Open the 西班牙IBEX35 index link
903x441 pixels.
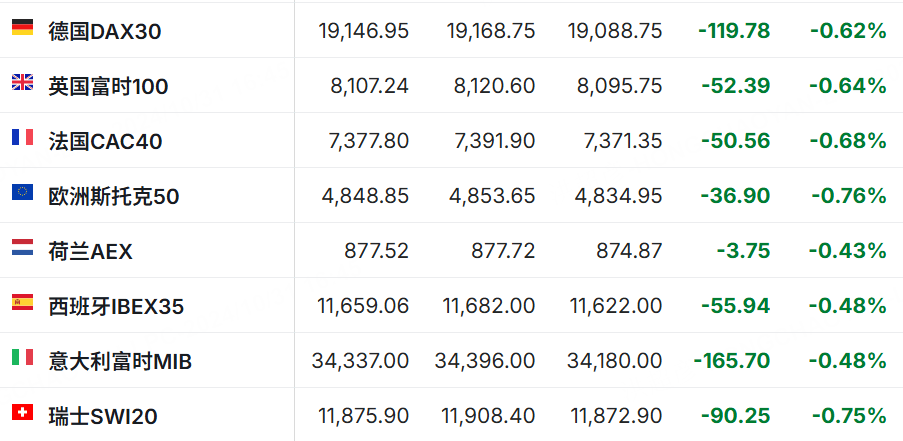click(116, 307)
